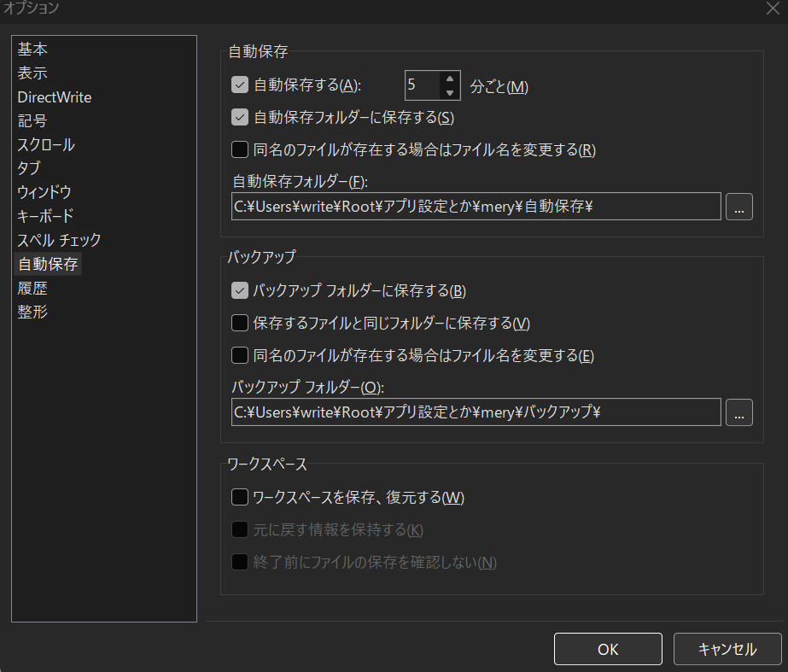
Task: Enable ワークスペースを保存、復元する(W)
Action: 240,497
